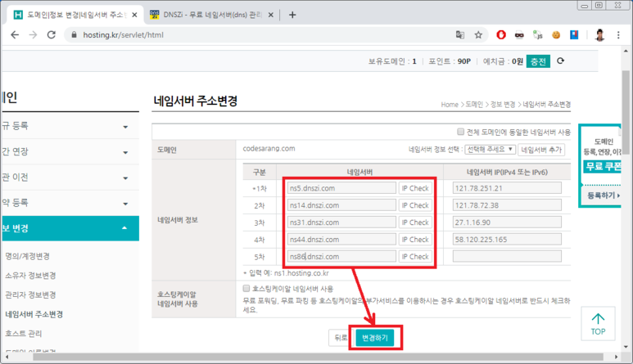Open 소유자 정보변경 menu item
This screenshot has width=633, height=364.
(x=30, y=276)
